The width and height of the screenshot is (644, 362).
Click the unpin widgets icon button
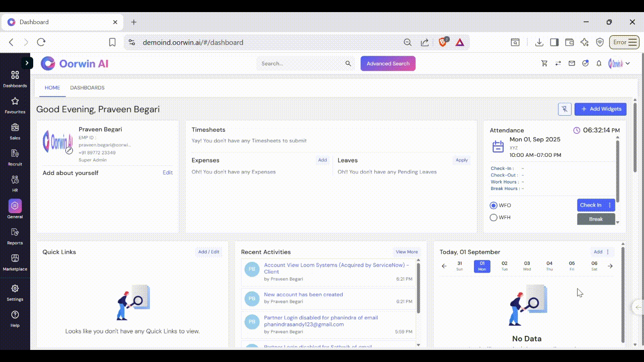click(x=565, y=109)
